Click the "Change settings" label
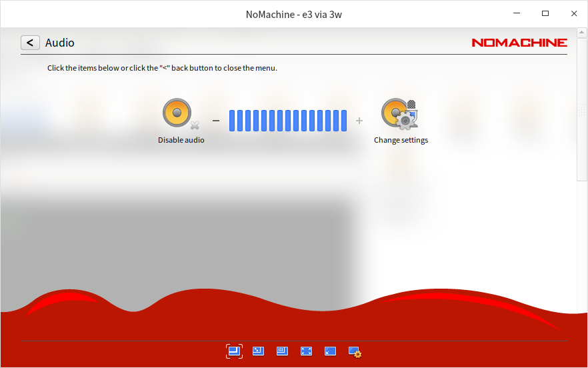The image size is (588, 368). pyautogui.click(x=401, y=140)
